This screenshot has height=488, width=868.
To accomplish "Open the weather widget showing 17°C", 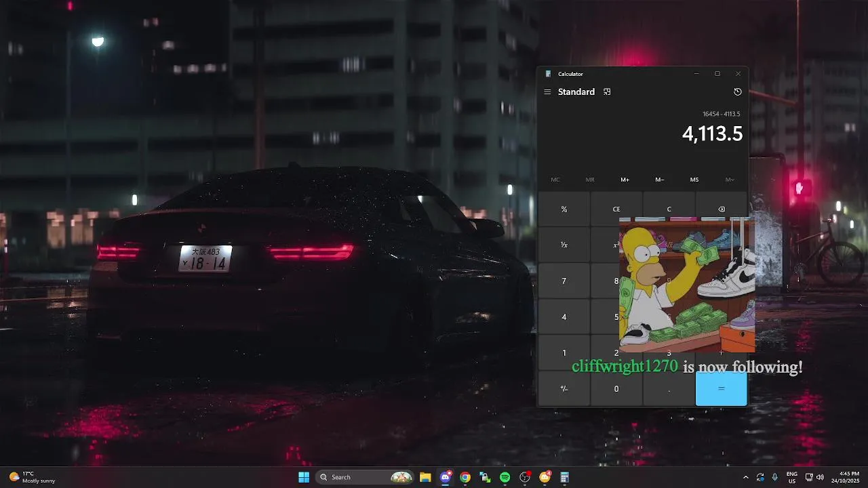I will click(32, 477).
